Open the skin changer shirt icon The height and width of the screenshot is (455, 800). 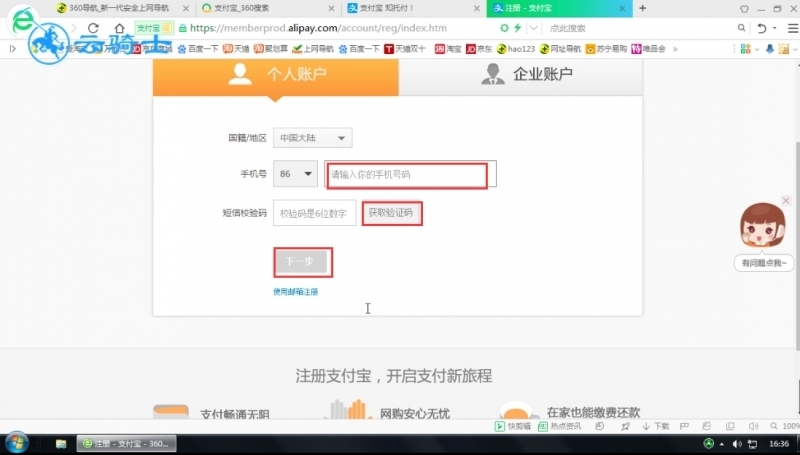[x=744, y=9]
